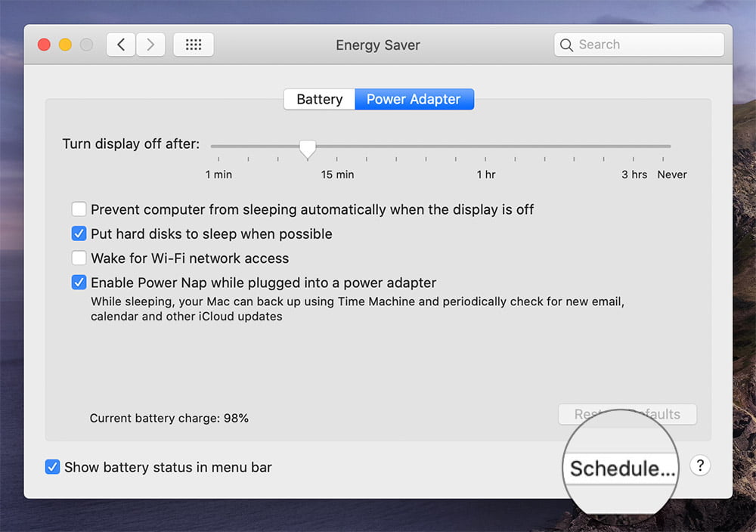Click the Restore Defaults button

point(627,414)
